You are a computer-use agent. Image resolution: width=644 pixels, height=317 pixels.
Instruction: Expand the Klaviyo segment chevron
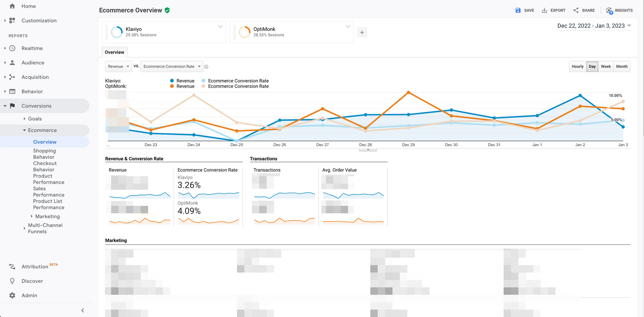point(220,26)
